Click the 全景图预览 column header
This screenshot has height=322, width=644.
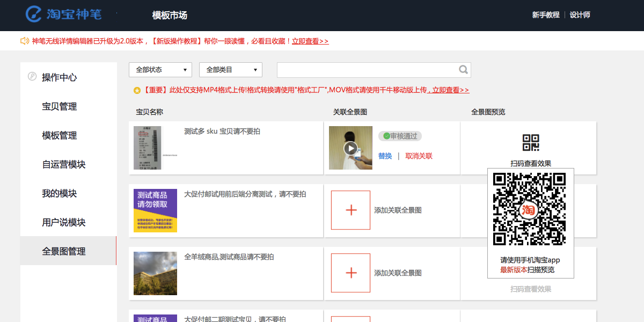tap(488, 112)
